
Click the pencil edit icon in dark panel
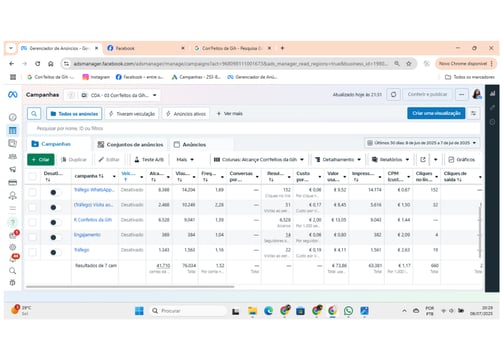(492, 107)
